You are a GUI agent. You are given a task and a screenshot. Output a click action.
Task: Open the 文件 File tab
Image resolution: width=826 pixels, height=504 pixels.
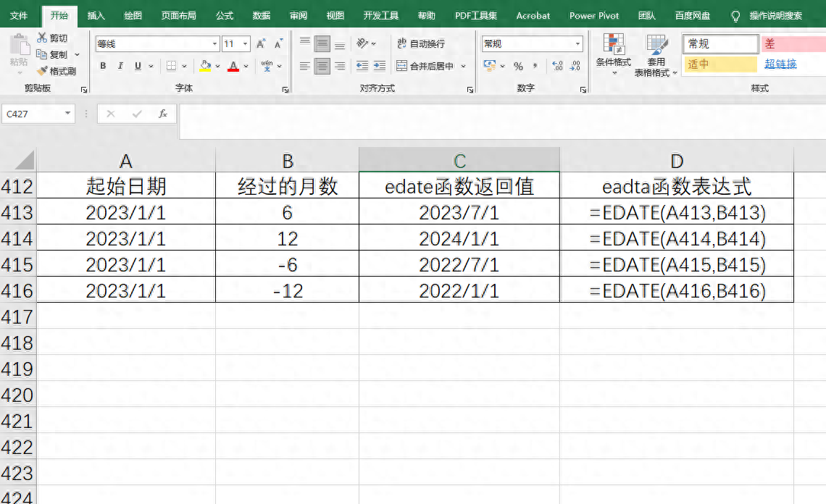(18, 15)
